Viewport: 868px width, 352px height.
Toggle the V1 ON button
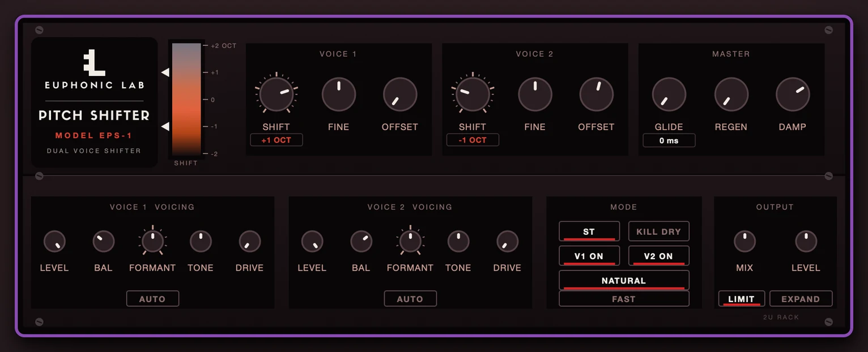point(589,256)
